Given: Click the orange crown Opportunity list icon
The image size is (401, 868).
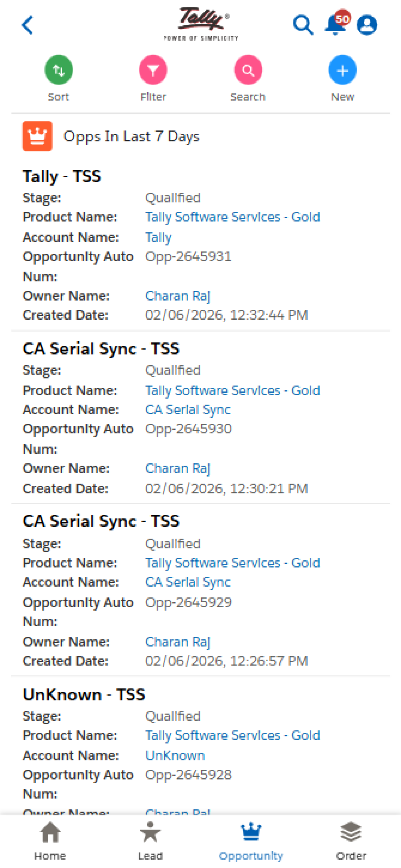Looking at the screenshot, I should [x=37, y=136].
